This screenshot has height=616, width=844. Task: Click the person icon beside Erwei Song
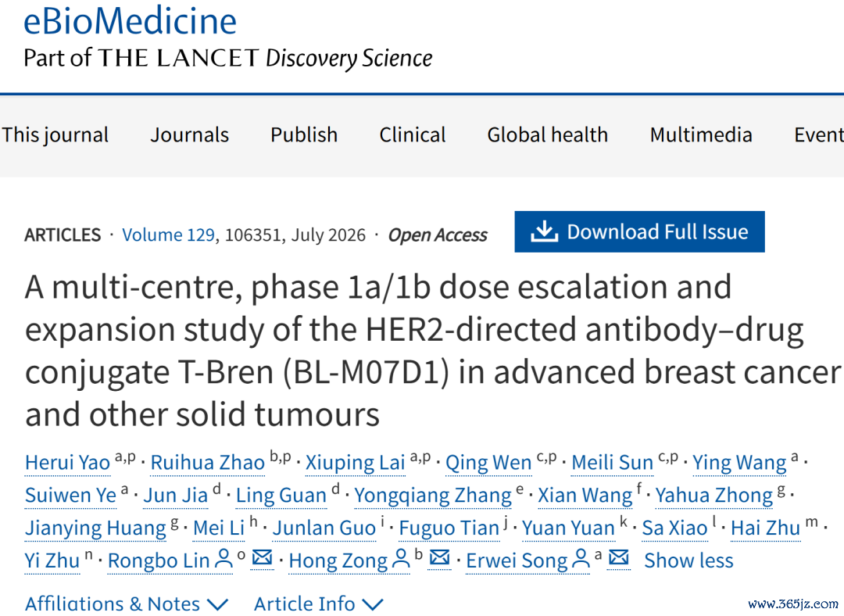[581, 558]
